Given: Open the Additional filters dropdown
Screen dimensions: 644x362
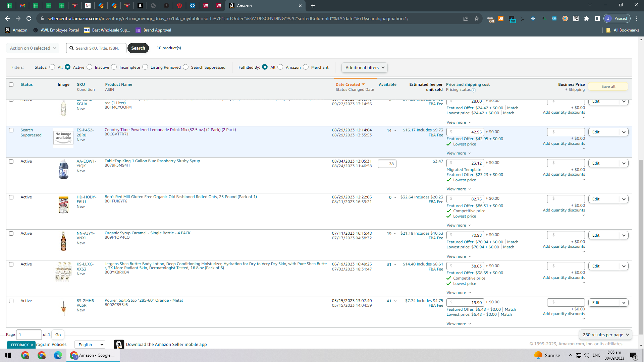Looking at the screenshot, I should tap(365, 68).
